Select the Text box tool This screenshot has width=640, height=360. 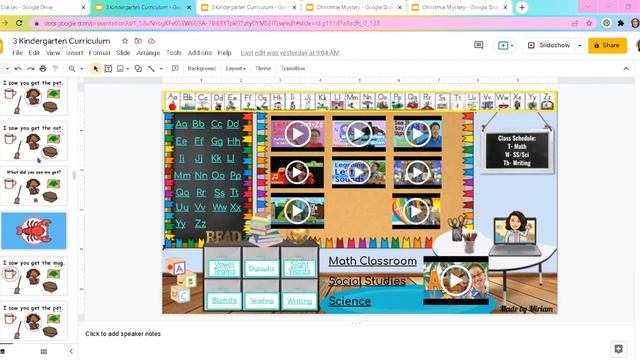point(108,69)
